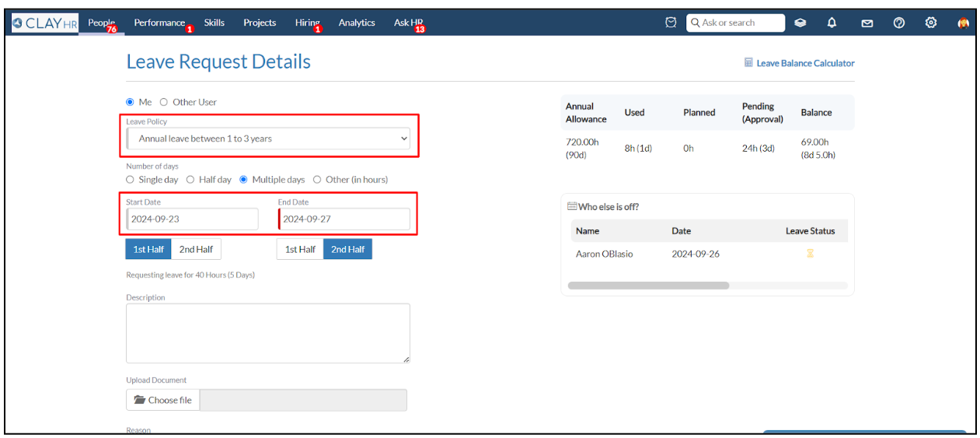The image size is (980, 438).
Task: Expand the Leave Policy dropdown
Action: 268,138
